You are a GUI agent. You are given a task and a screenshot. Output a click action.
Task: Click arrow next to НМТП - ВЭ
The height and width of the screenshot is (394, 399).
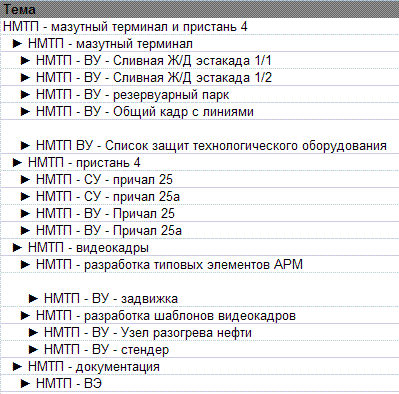(25, 384)
